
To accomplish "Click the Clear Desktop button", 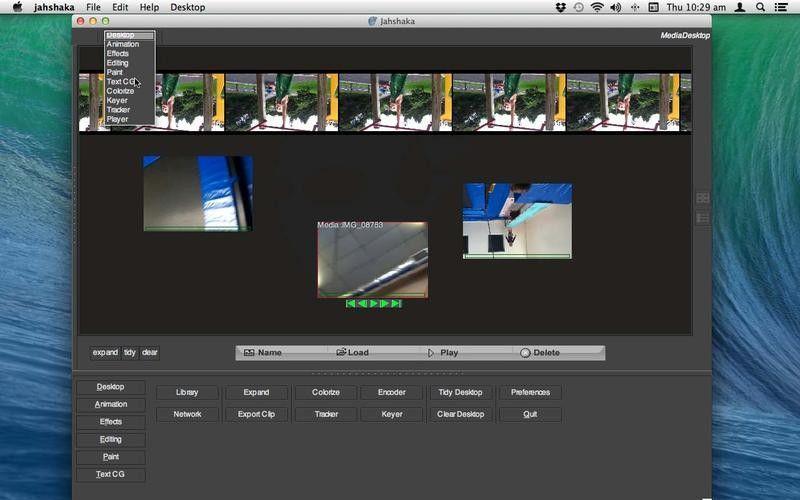I will pos(460,414).
